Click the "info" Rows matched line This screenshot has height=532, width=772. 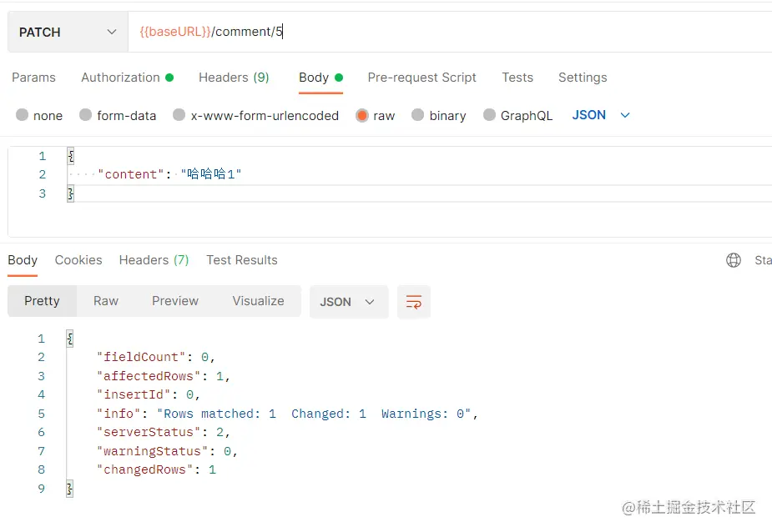click(x=288, y=414)
